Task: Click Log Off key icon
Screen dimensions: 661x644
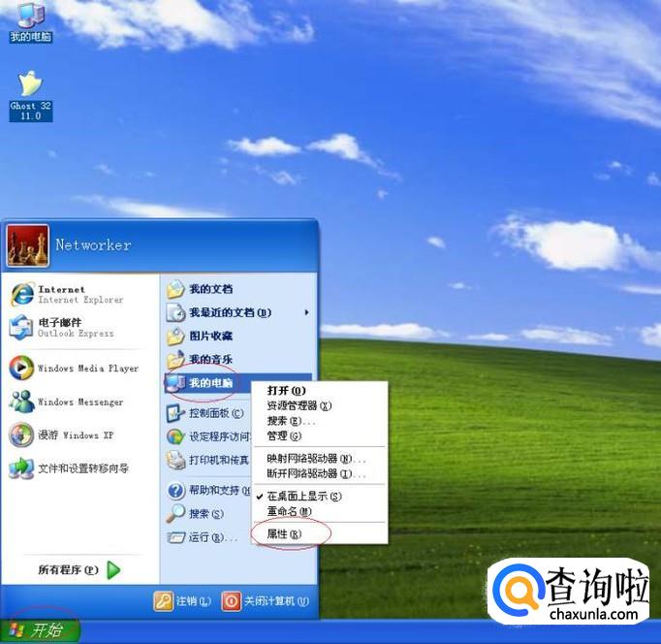Action: [x=163, y=601]
